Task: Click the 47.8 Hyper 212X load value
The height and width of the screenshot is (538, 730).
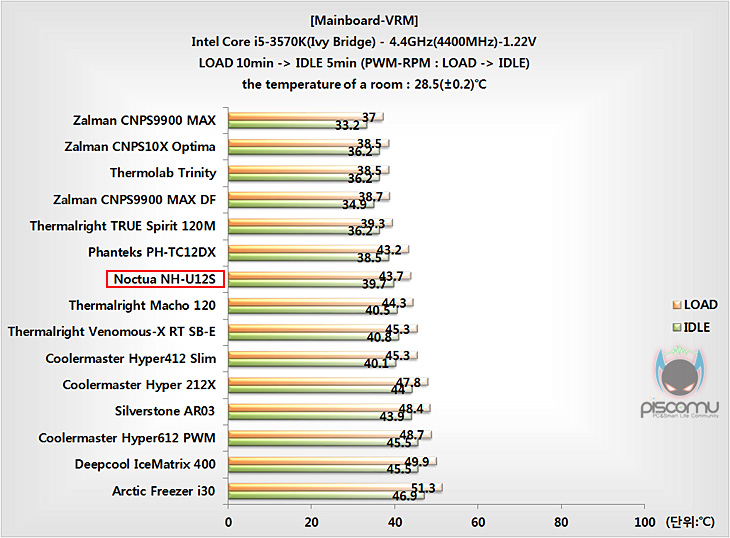Action: click(408, 382)
